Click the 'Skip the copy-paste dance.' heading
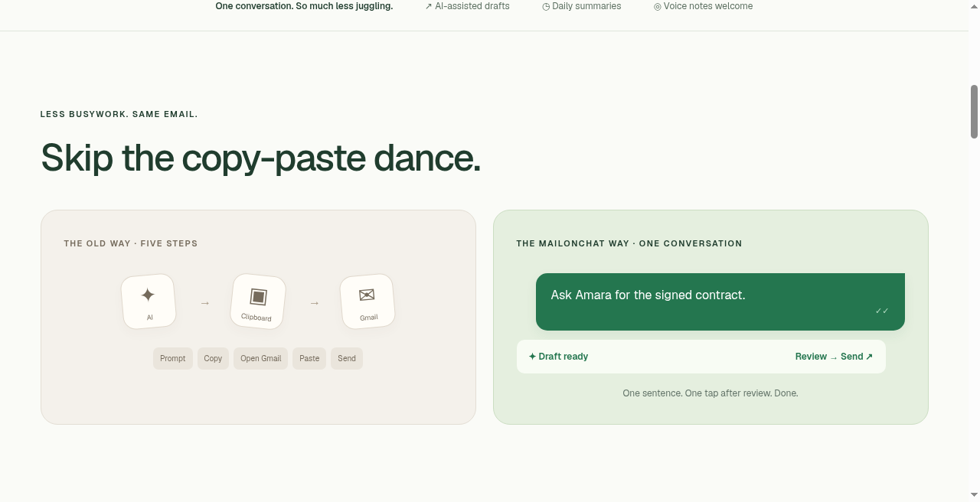The image size is (980, 502). pos(260,158)
